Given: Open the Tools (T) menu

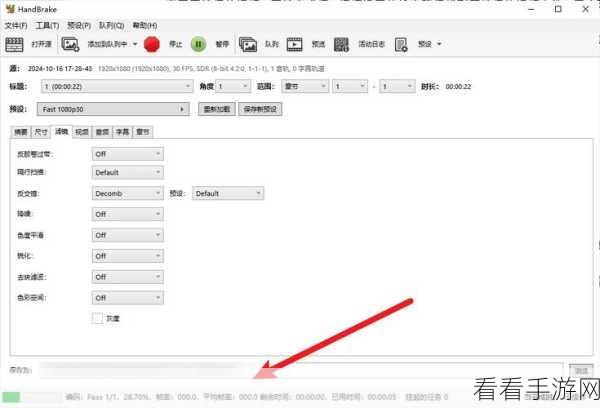Looking at the screenshot, I should pos(47,26).
